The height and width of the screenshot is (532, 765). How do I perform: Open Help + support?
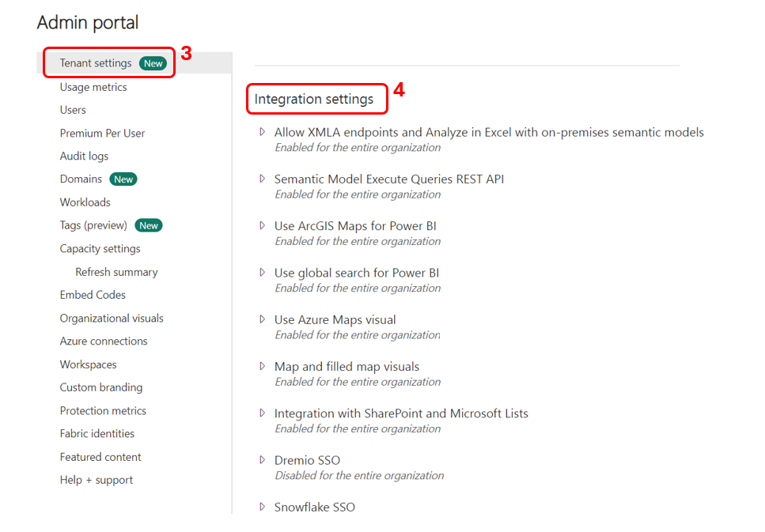click(96, 480)
